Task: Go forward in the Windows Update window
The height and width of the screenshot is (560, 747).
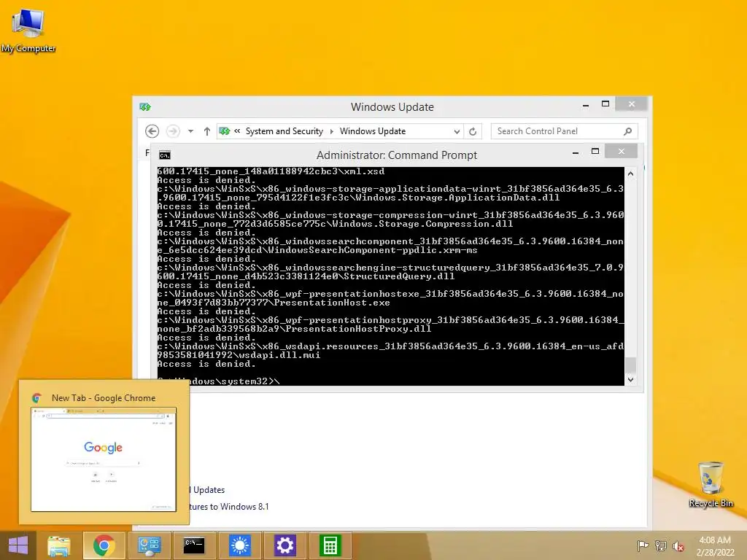Action: click(x=173, y=131)
